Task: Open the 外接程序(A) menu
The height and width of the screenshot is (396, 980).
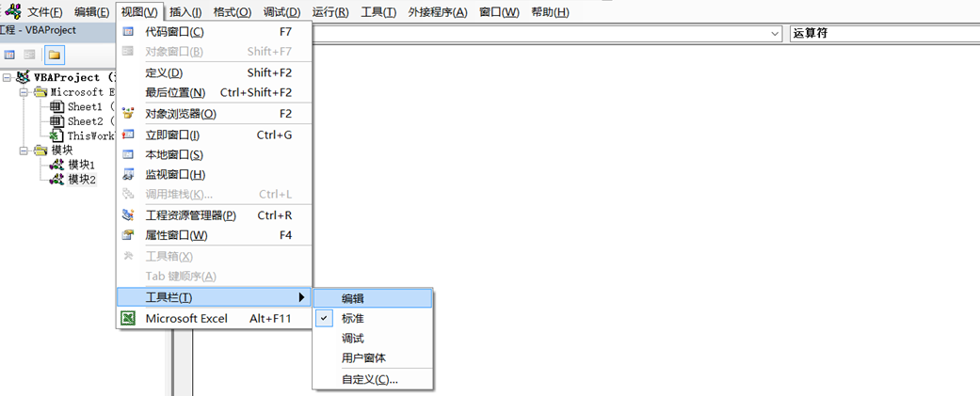Action: tap(438, 12)
